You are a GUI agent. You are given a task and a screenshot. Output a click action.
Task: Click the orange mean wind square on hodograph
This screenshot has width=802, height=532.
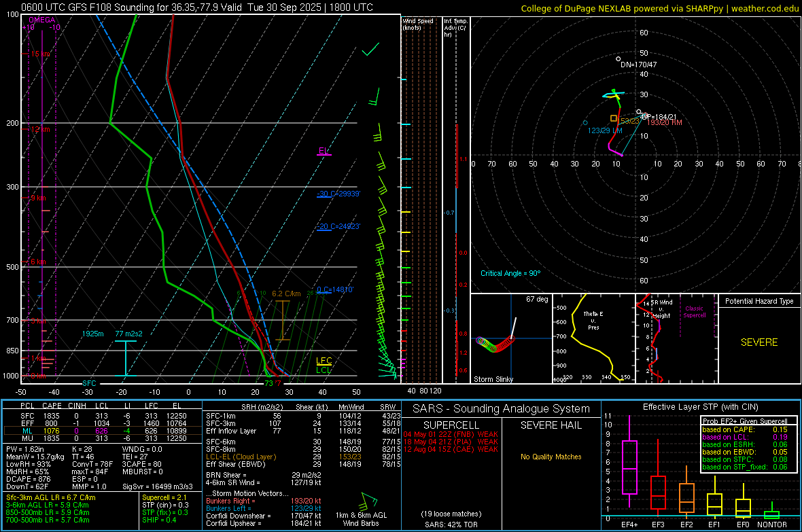coord(613,118)
